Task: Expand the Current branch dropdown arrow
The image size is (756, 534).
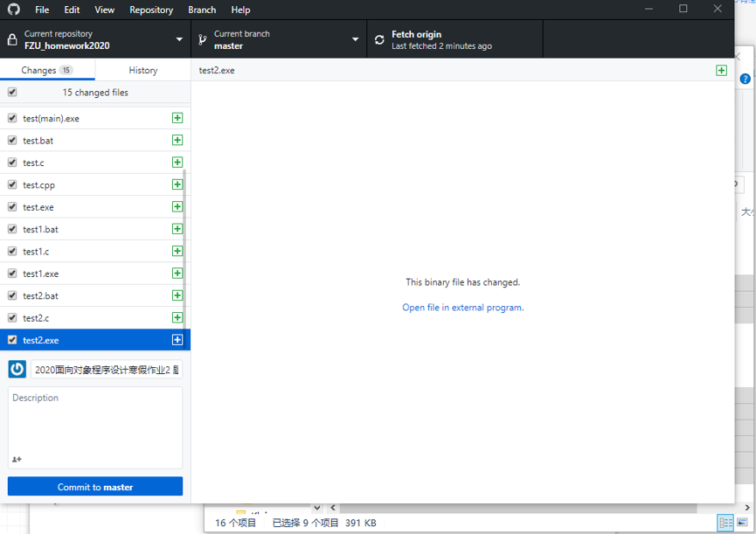Action: [x=356, y=39]
